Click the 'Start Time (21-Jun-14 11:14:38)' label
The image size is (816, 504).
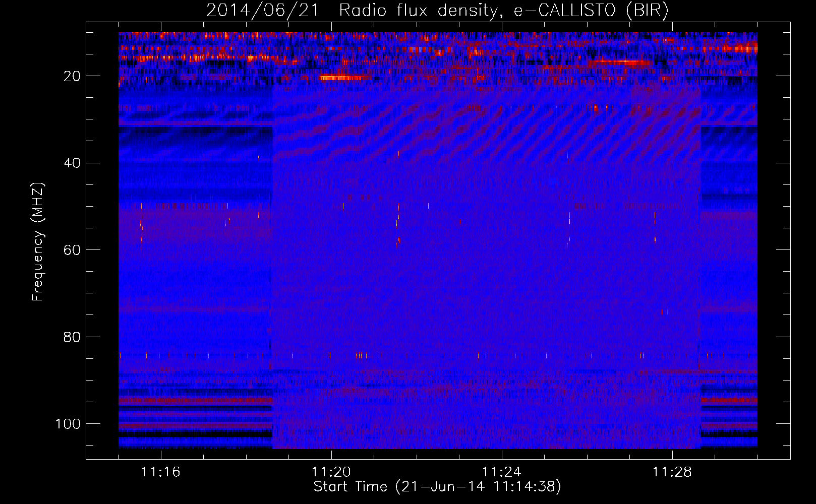(x=437, y=487)
